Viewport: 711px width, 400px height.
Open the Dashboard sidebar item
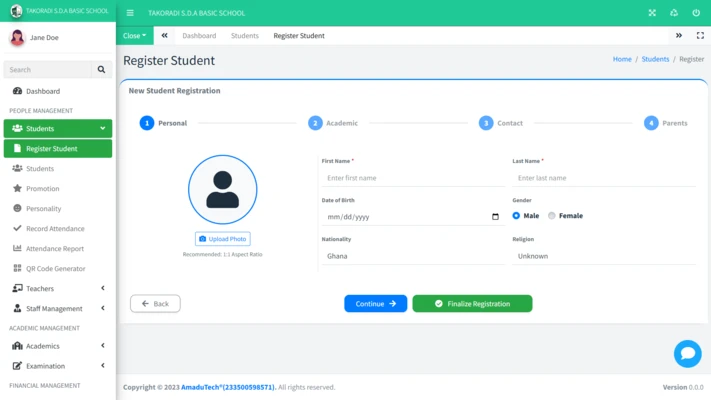(x=58, y=91)
